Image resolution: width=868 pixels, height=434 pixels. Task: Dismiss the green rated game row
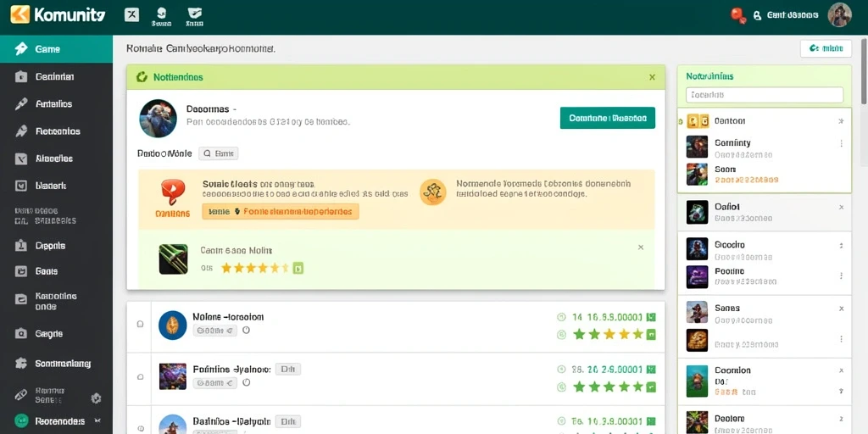(x=641, y=248)
